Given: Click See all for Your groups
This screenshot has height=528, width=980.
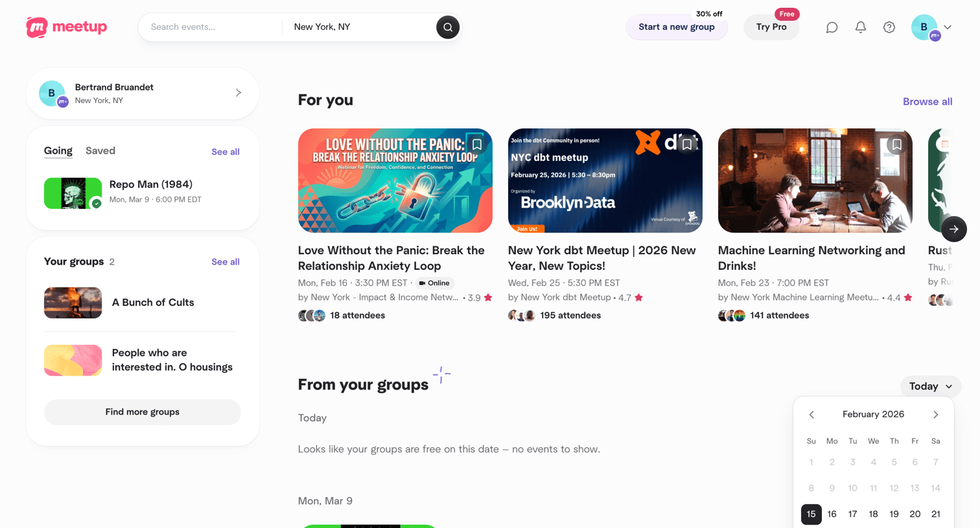Looking at the screenshot, I should (x=225, y=262).
